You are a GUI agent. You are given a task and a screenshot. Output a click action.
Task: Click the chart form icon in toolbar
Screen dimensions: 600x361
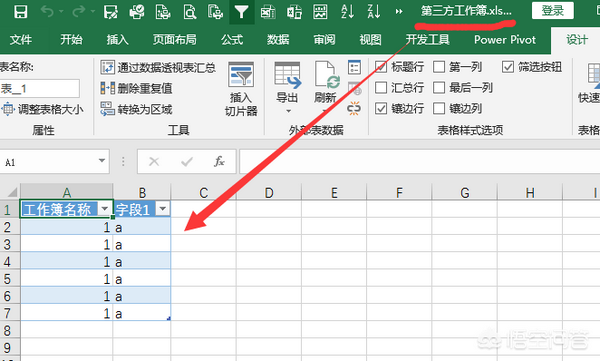320,11
